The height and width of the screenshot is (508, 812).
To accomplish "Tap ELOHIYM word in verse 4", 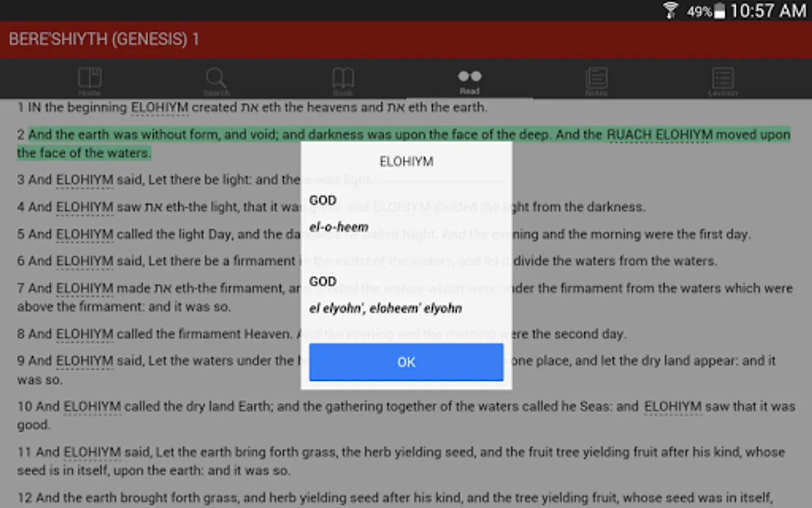I will click(85, 207).
